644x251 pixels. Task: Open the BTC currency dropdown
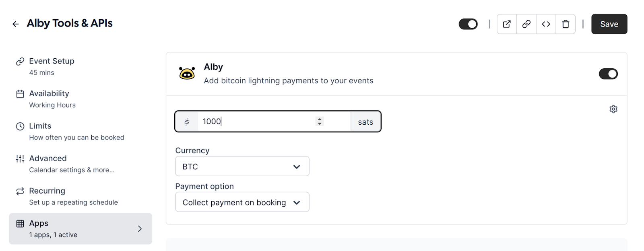pyautogui.click(x=242, y=167)
